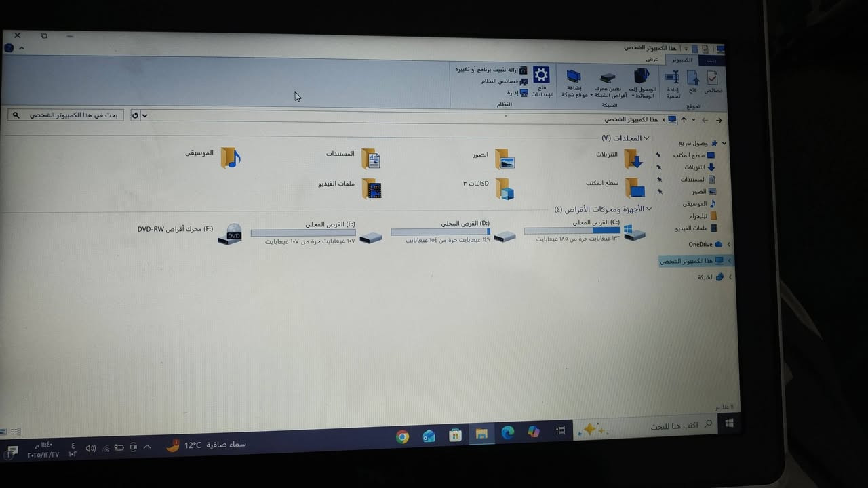Collapse the Folders (7) group header

point(647,138)
